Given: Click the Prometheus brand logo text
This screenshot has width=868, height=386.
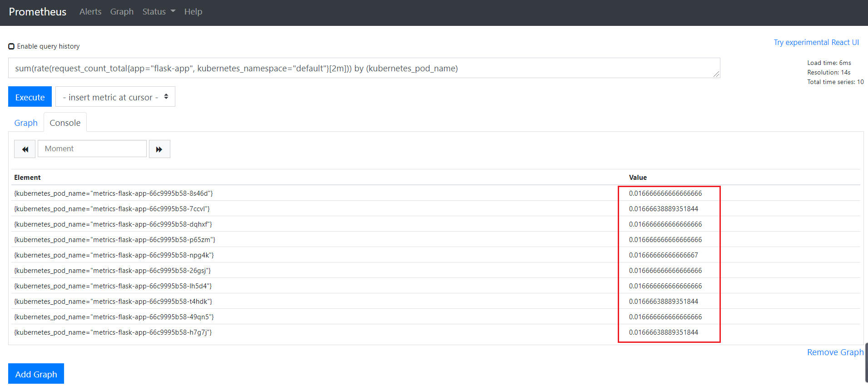Looking at the screenshot, I should 38,12.
